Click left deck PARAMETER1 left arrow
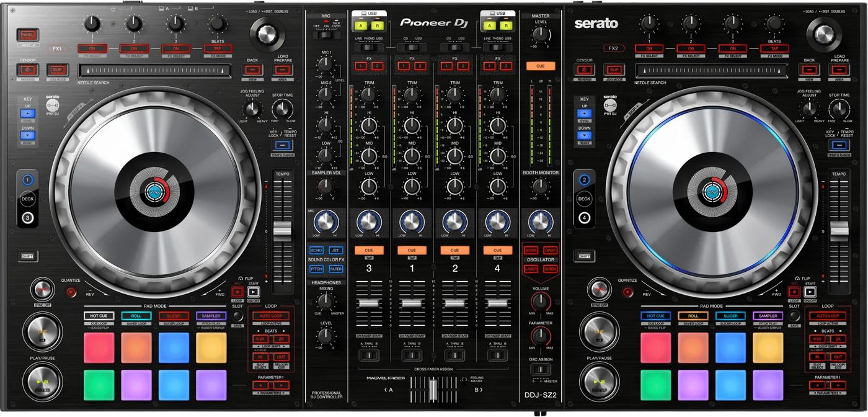The width and height of the screenshot is (868, 417). click(260, 385)
